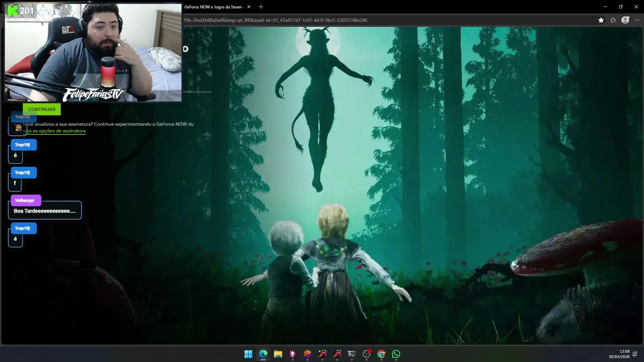This screenshot has width=644, height=362.
Task: Click the green CONTINUAR button
Action: point(42,109)
